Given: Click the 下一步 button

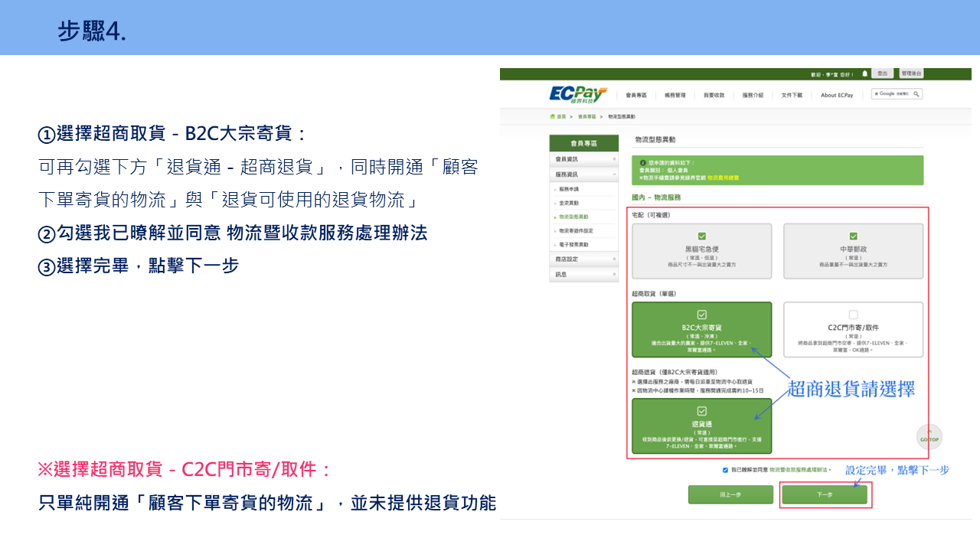Looking at the screenshot, I should 825,494.
